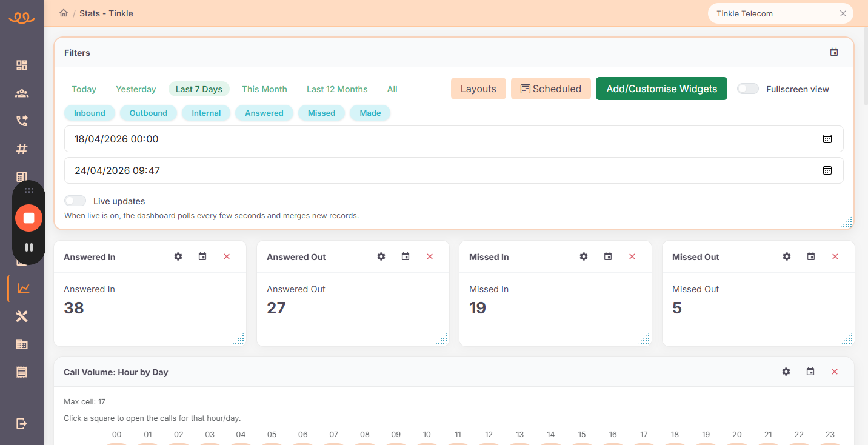Open settings gear on Answered In widget
The height and width of the screenshot is (445, 868).
pos(178,256)
